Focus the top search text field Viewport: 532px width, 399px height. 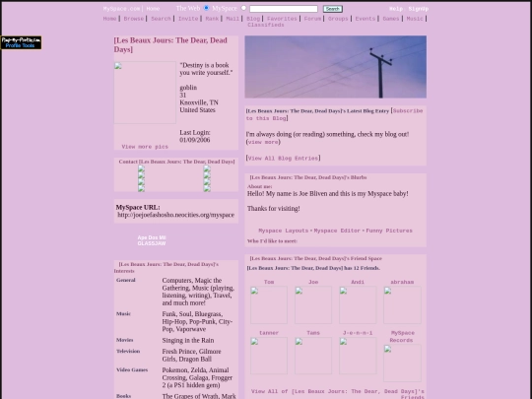284,9
